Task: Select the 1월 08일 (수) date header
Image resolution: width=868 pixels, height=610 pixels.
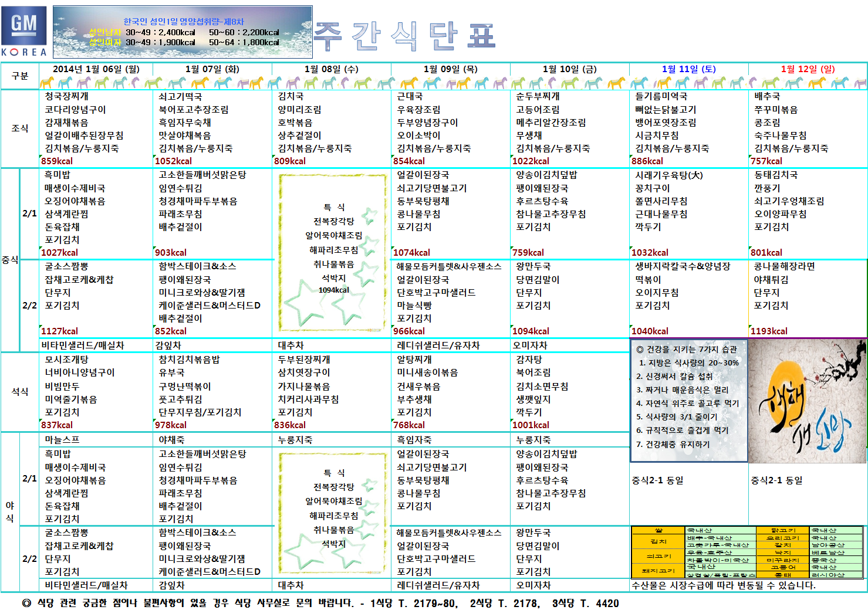Action: [x=332, y=69]
